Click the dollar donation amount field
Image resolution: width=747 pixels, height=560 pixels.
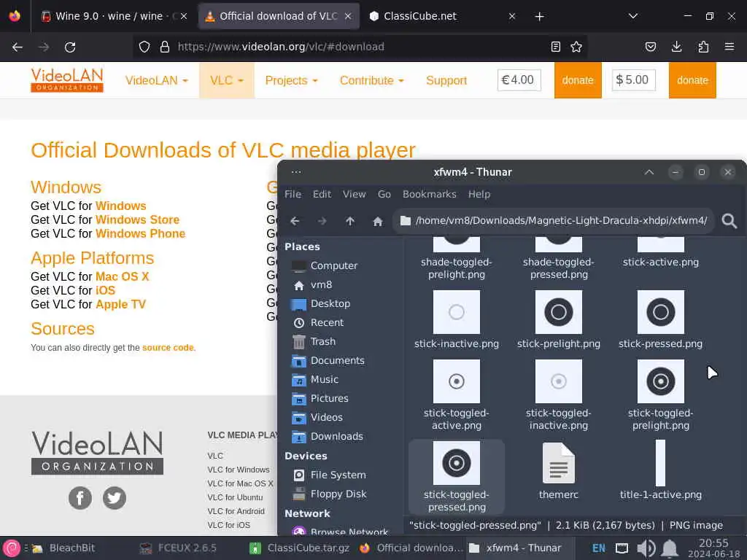[x=633, y=80]
